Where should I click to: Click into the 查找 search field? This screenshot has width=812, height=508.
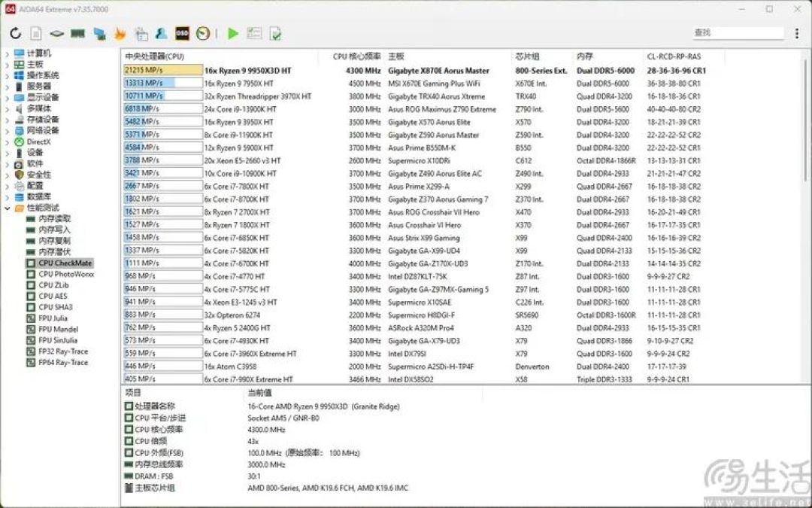tap(738, 32)
